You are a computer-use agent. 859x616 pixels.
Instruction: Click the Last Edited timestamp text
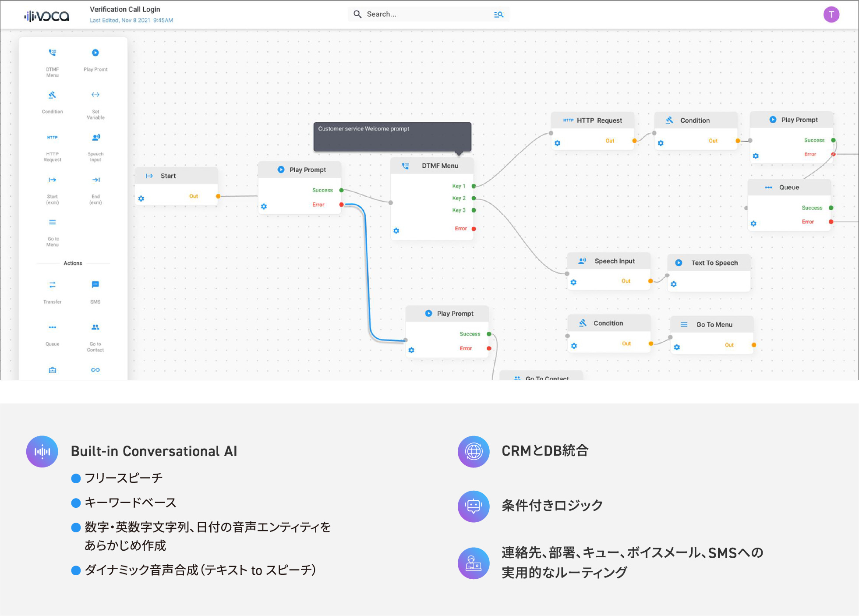[x=131, y=20]
